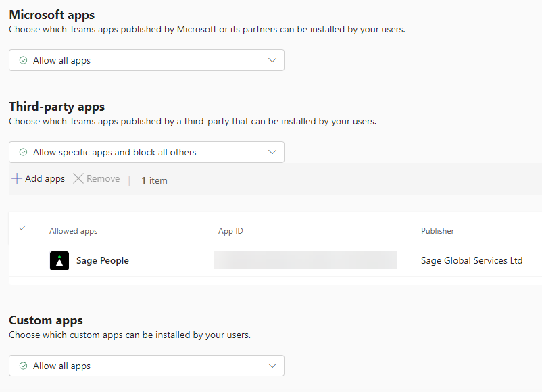The width and height of the screenshot is (542, 392).
Task: Open the Third-party apps policy dropdown
Action: click(146, 153)
